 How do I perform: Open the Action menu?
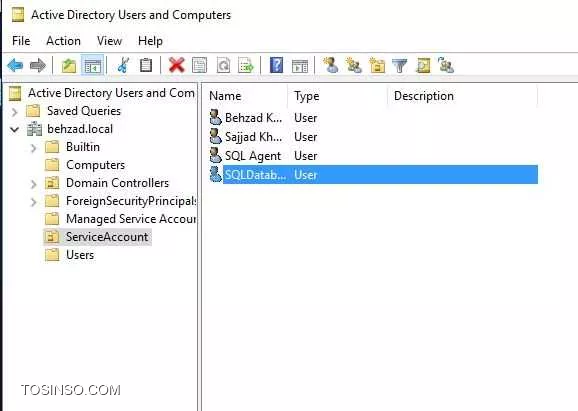point(63,41)
